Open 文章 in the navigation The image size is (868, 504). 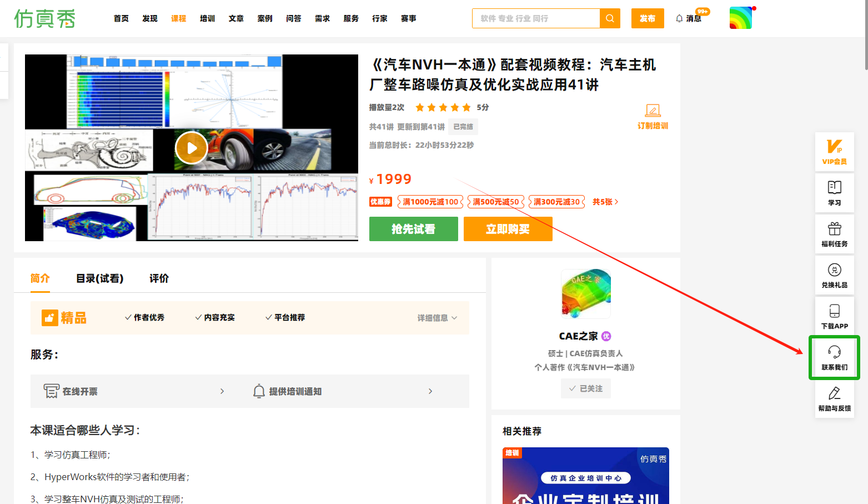pyautogui.click(x=236, y=18)
